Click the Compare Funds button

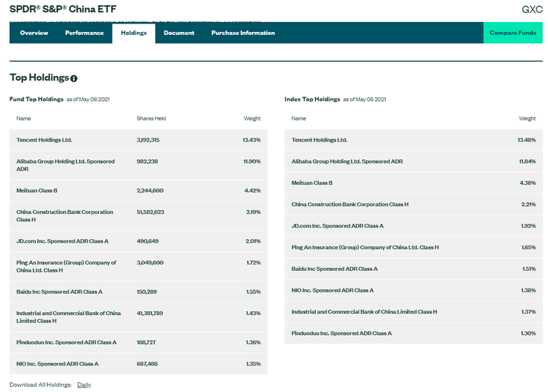tap(513, 33)
